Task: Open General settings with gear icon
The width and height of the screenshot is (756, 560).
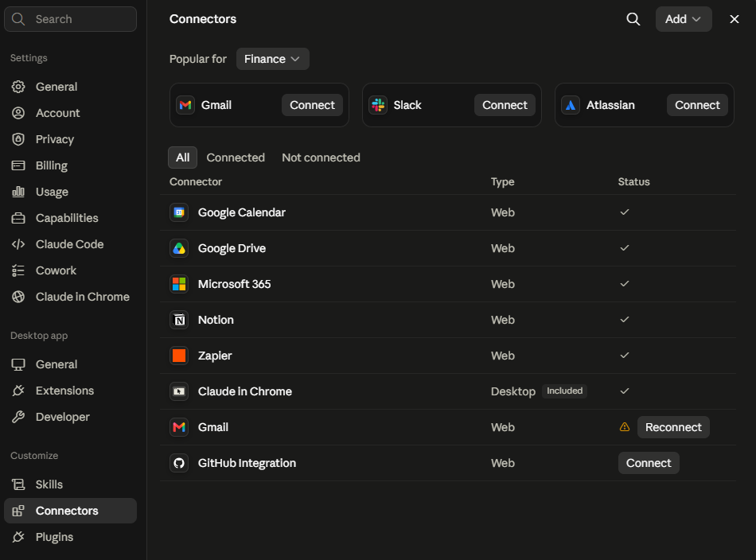Action: coord(70,87)
